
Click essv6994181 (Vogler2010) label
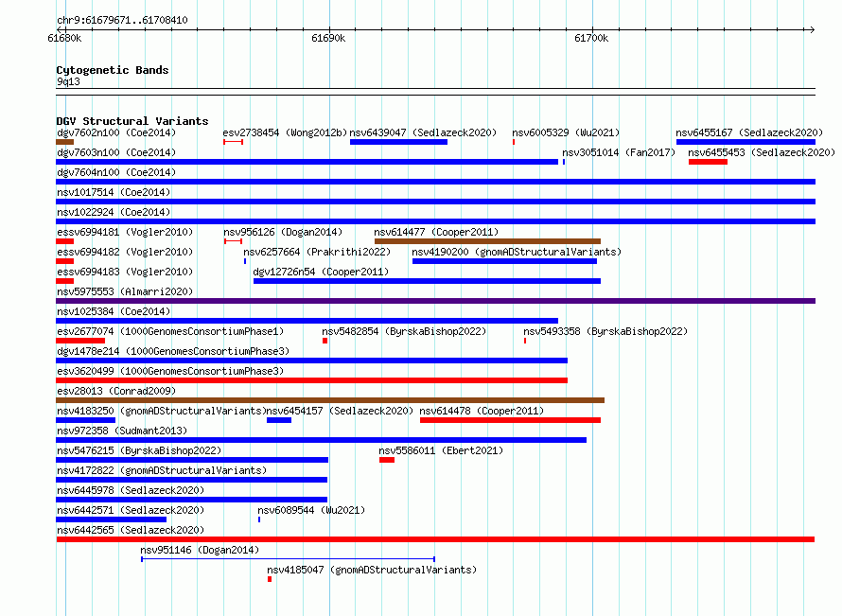coord(125,232)
